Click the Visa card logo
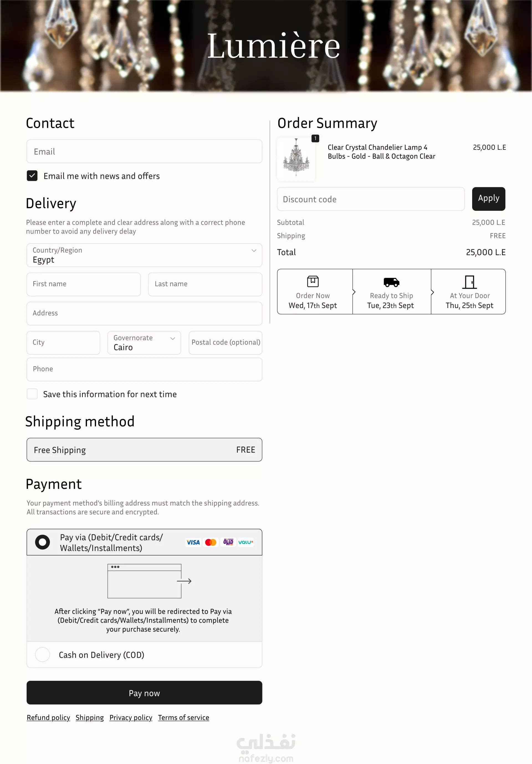The height and width of the screenshot is (764, 532). [193, 542]
